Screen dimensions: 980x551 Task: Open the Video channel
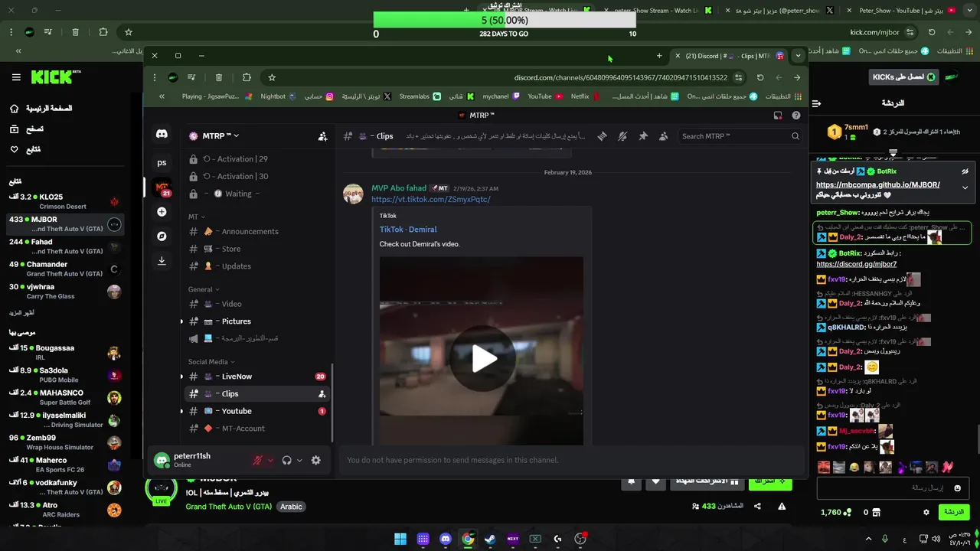[x=258, y=304]
